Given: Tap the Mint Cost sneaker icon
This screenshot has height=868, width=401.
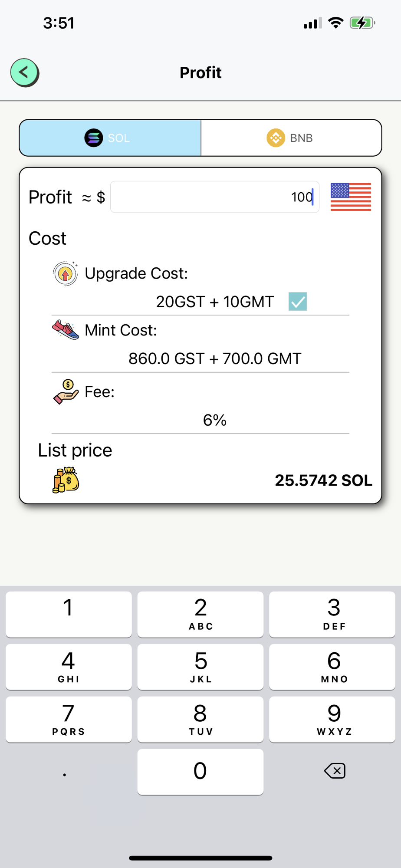Looking at the screenshot, I should [66, 330].
